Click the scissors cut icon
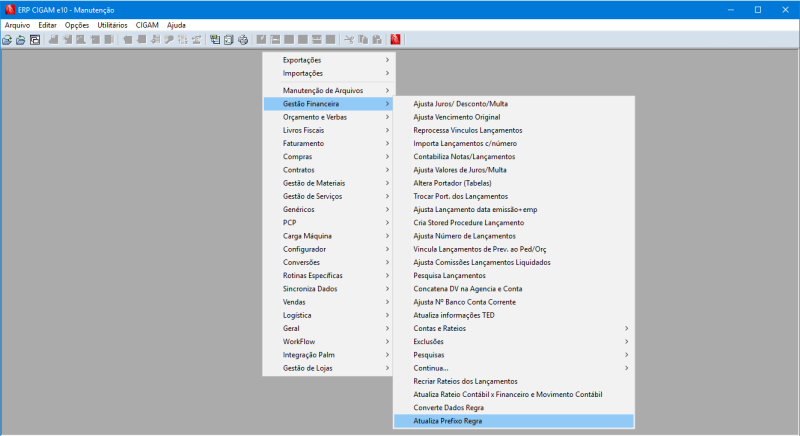The width and height of the screenshot is (800, 436). tap(349, 40)
